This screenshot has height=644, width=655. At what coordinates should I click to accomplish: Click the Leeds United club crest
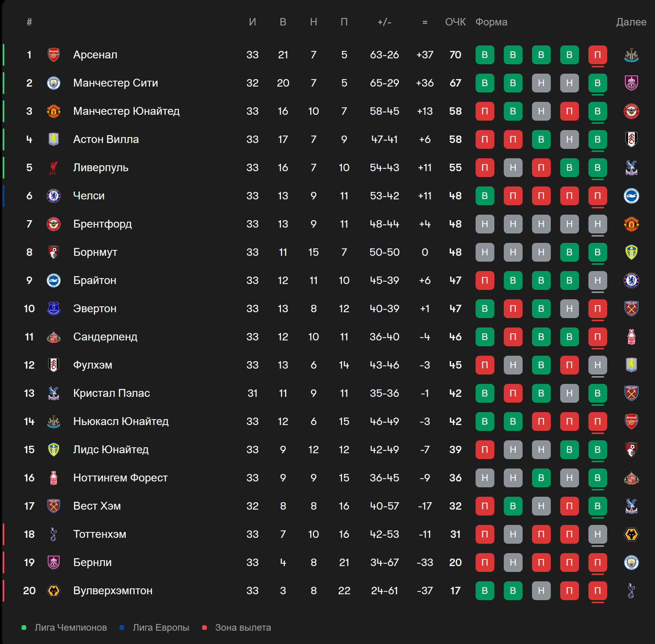pyautogui.click(x=54, y=450)
